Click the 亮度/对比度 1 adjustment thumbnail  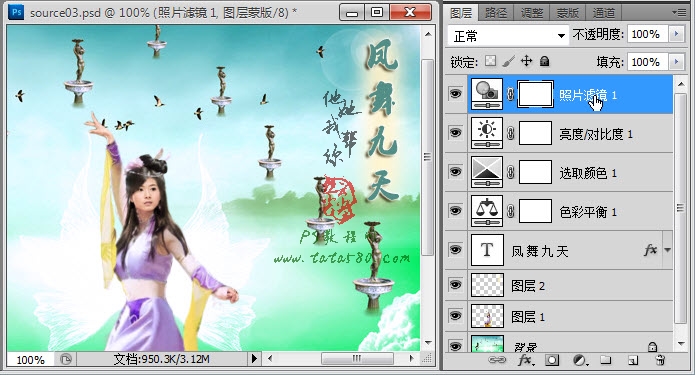[487, 133]
